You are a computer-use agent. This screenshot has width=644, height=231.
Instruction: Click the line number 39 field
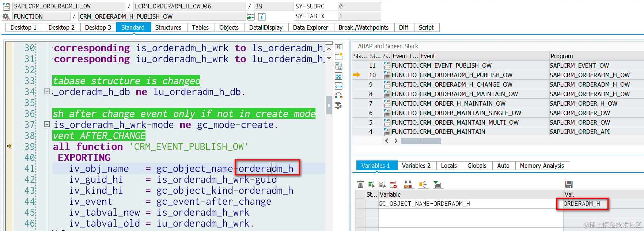[x=273, y=6]
